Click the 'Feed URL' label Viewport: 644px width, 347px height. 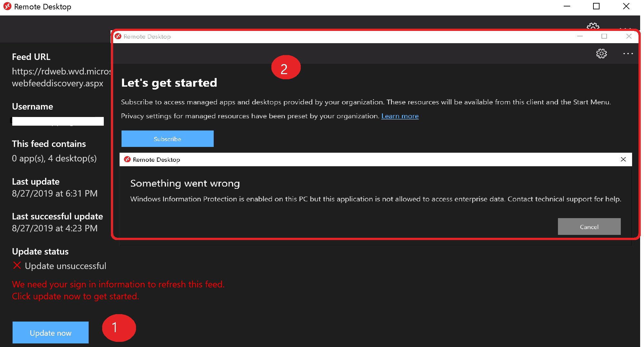(x=31, y=57)
